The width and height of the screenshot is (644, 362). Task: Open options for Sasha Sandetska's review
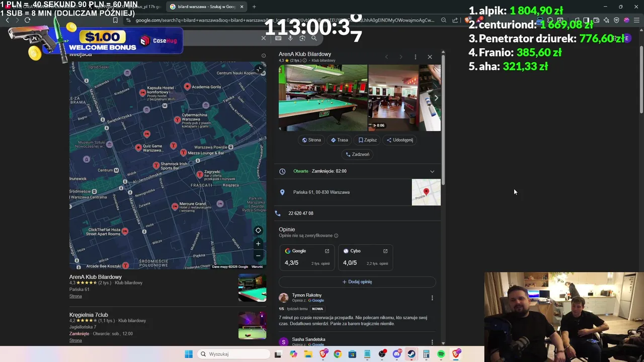click(x=432, y=342)
